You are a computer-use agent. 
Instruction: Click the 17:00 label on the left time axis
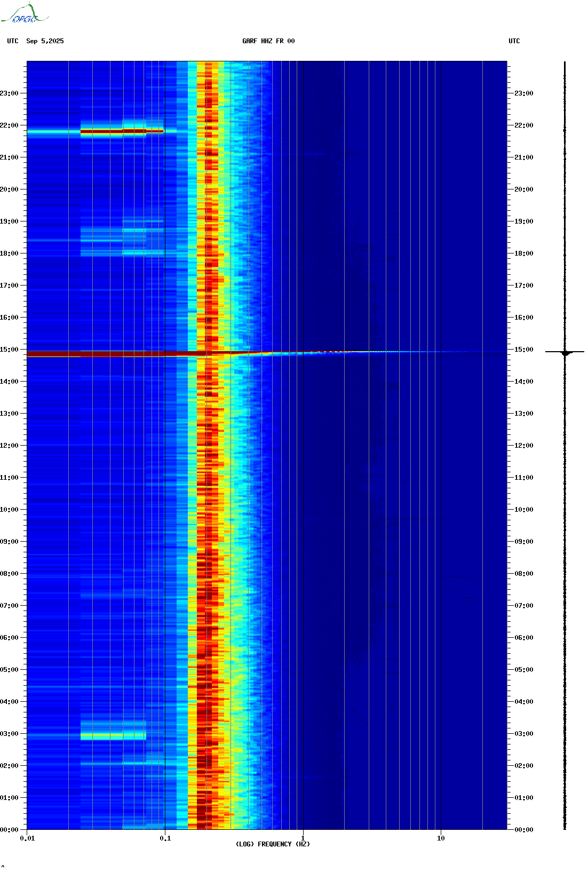[9, 286]
